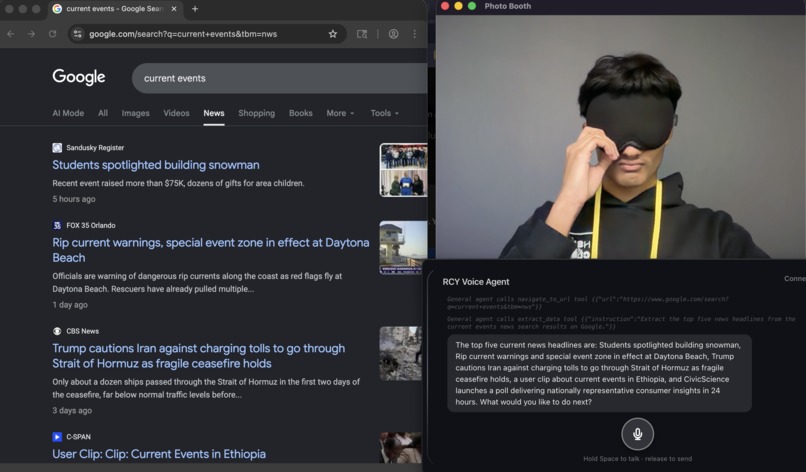Click the Photo Booth window title

(508, 6)
